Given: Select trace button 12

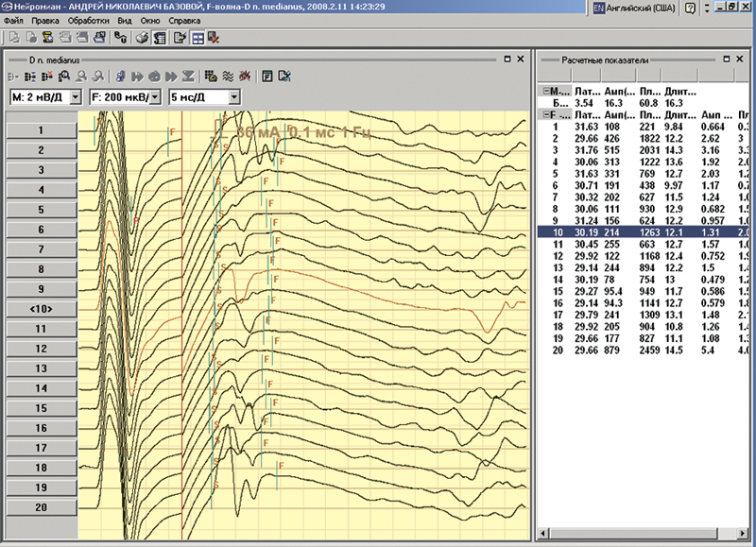Looking at the screenshot, I should point(41,349).
